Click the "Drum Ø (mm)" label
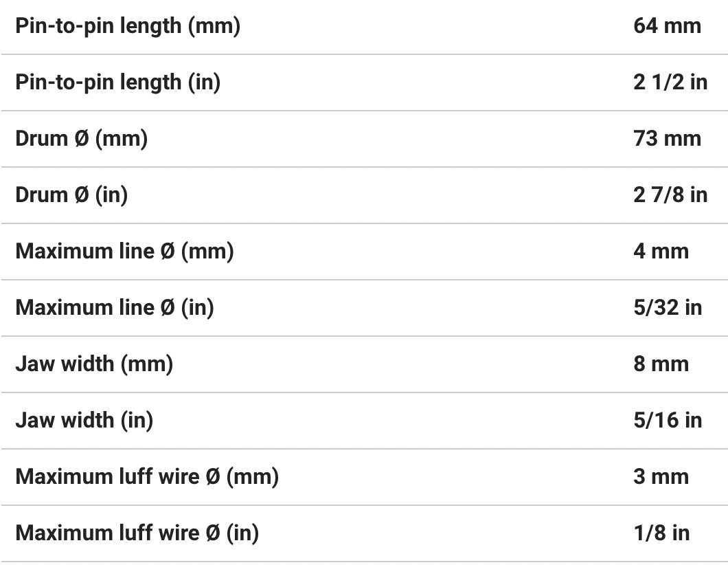This screenshot has height=565, width=728. [x=81, y=139]
